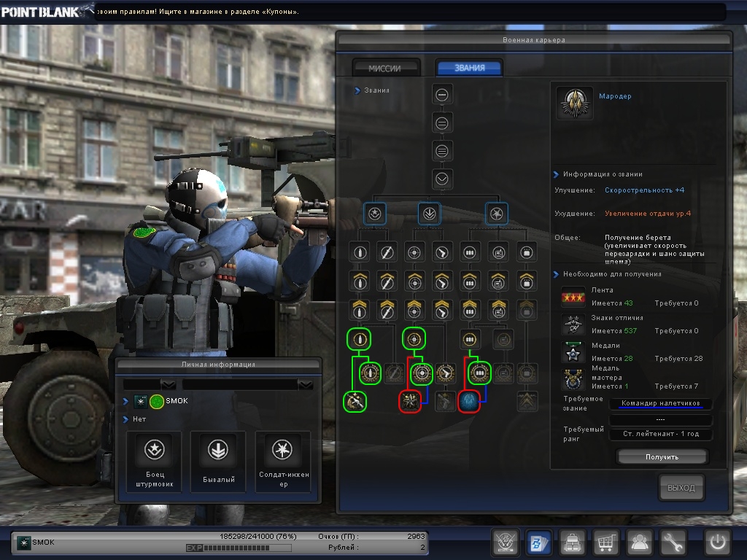The width and height of the screenshot is (747, 560).
Task: Click the power exit icon in bottom bar
Action: pos(717,542)
